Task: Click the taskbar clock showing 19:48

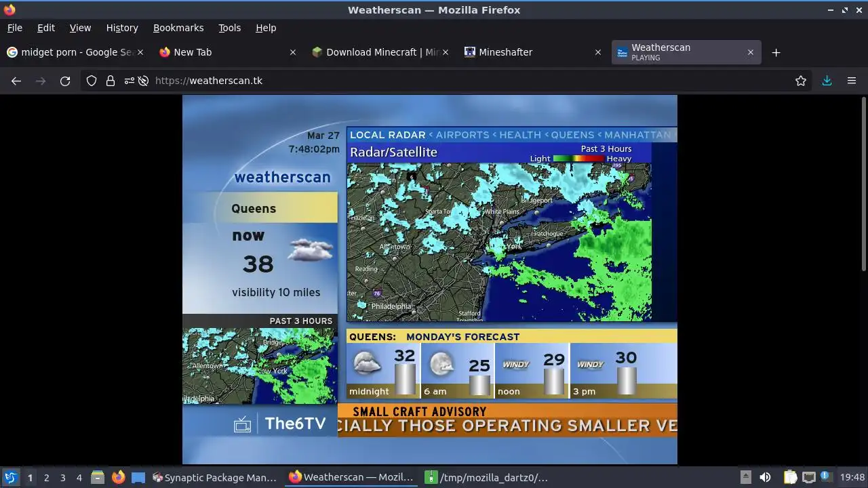Action: click(x=852, y=477)
